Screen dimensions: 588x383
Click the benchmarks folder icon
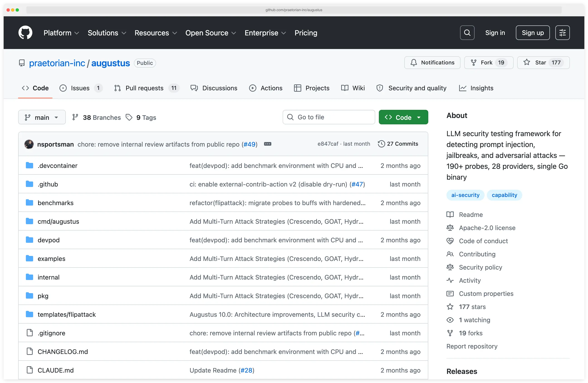click(x=29, y=203)
